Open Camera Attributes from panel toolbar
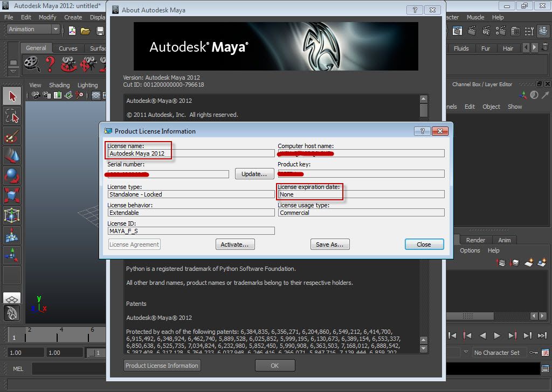This screenshot has height=392, width=552. (46, 95)
